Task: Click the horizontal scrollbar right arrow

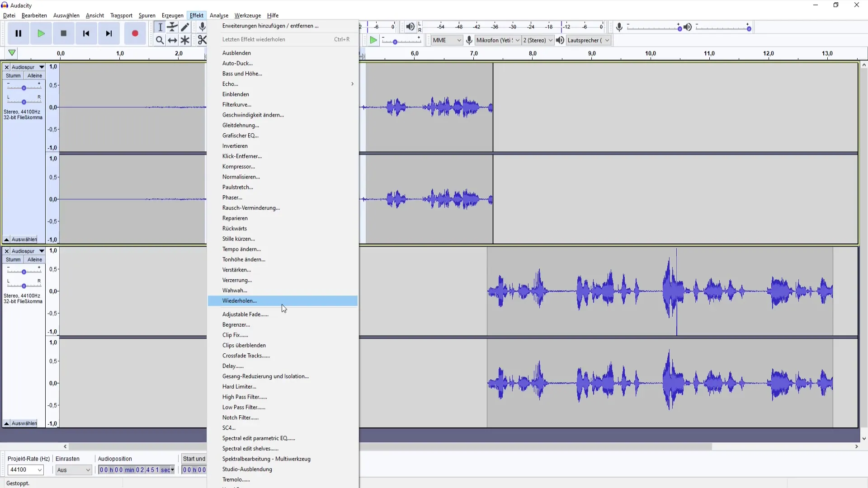Action: click(856, 446)
